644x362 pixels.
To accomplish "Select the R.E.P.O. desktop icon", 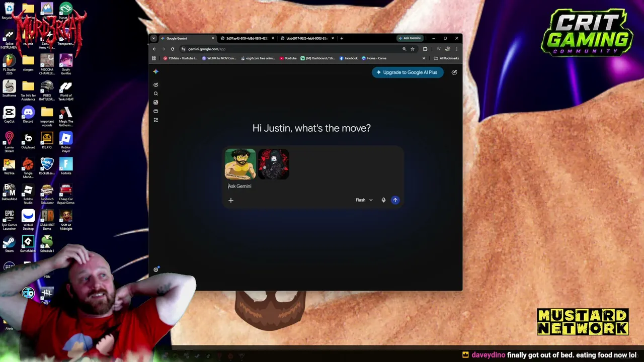I will [x=47, y=141].
